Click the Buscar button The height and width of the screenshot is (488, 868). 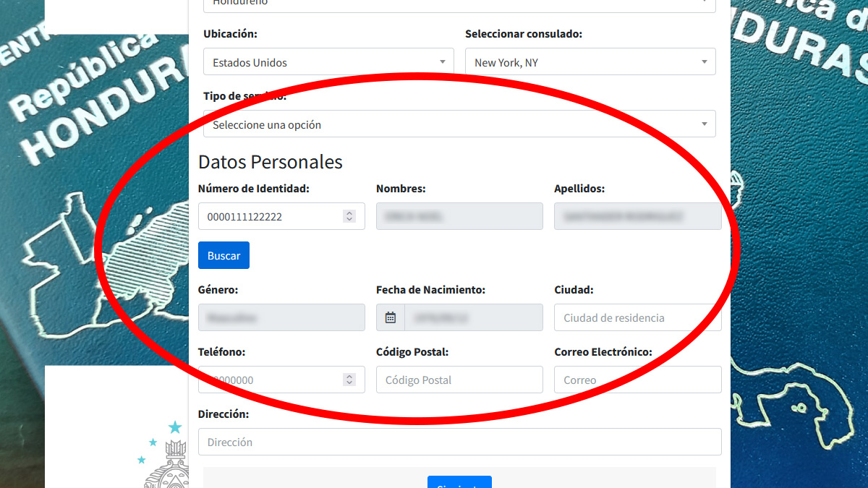click(x=224, y=254)
